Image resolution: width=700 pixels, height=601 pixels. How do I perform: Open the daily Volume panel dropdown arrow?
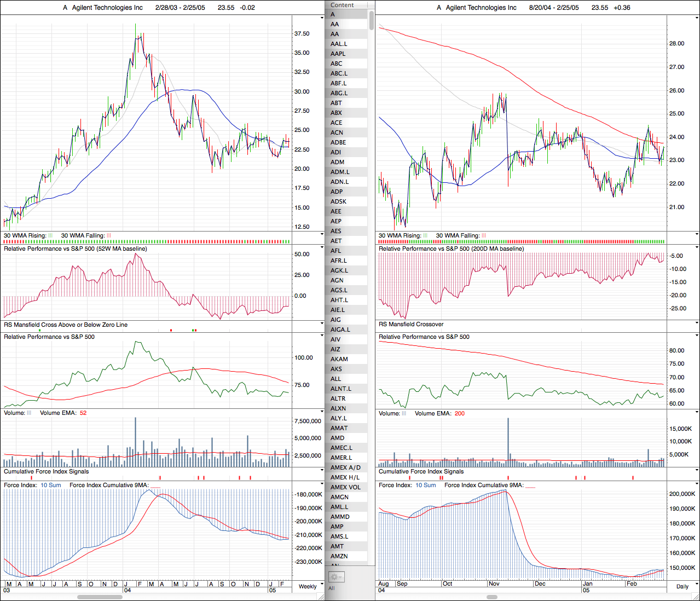(697, 412)
